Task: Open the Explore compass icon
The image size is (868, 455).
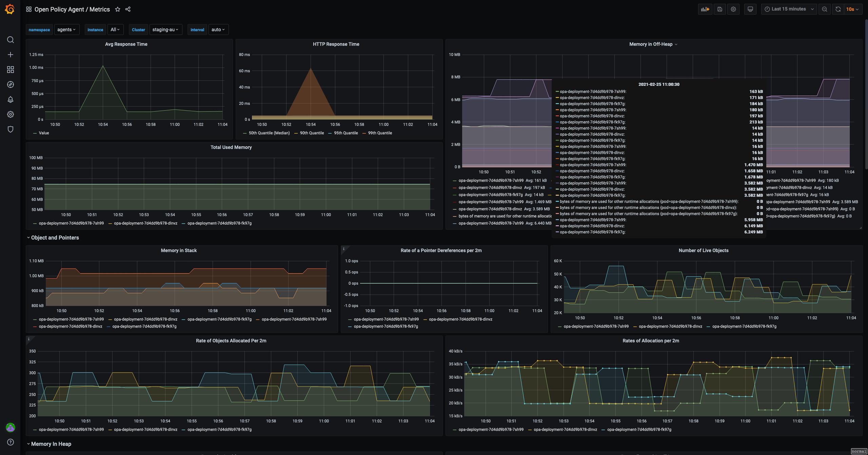Action: [x=11, y=84]
